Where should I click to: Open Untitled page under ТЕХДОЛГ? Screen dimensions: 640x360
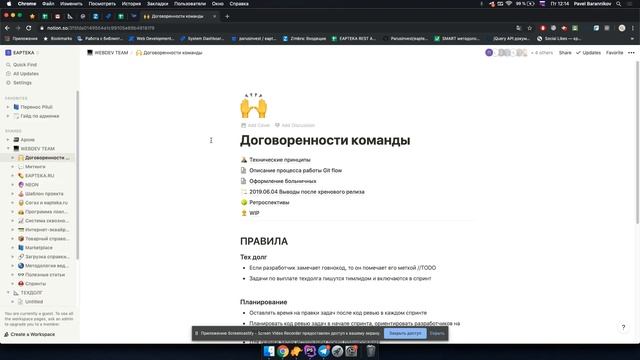coord(34,302)
